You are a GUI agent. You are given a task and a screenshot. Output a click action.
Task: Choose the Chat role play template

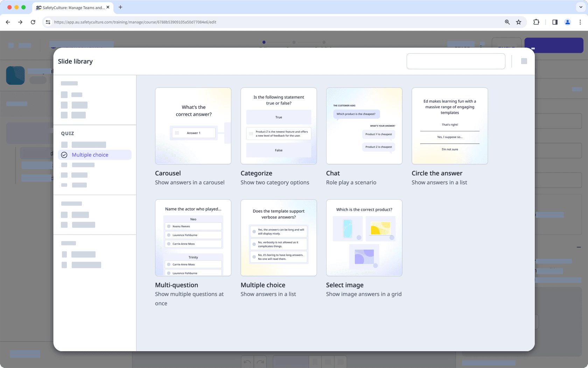364,126
